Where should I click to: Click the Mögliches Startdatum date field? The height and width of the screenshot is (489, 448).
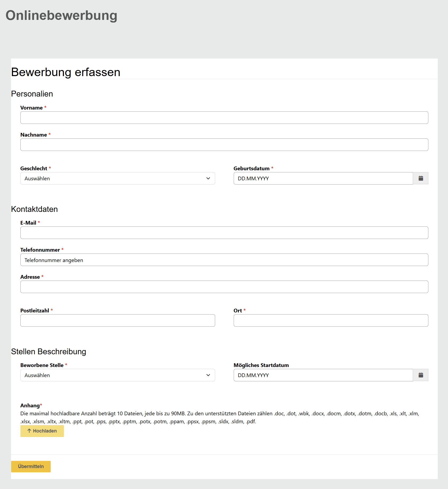point(323,375)
